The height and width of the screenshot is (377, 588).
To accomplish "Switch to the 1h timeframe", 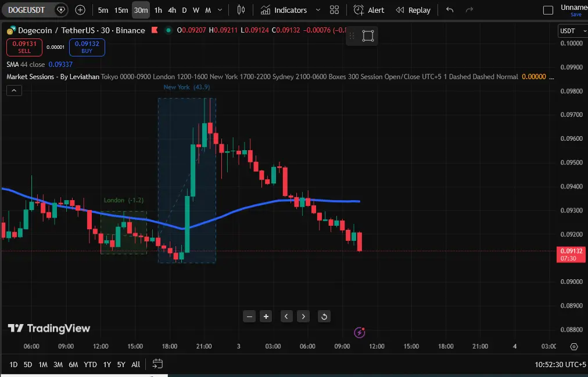I will coord(158,10).
